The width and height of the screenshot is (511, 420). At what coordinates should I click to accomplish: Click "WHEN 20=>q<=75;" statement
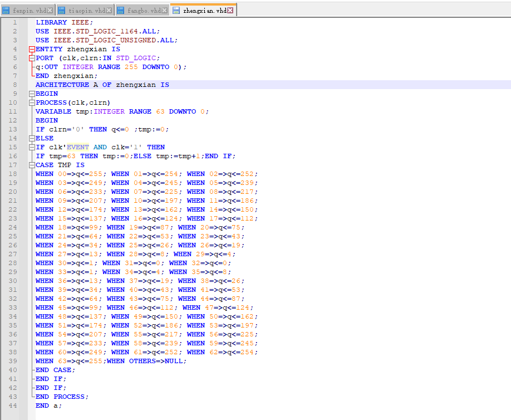(x=211, y=227)
